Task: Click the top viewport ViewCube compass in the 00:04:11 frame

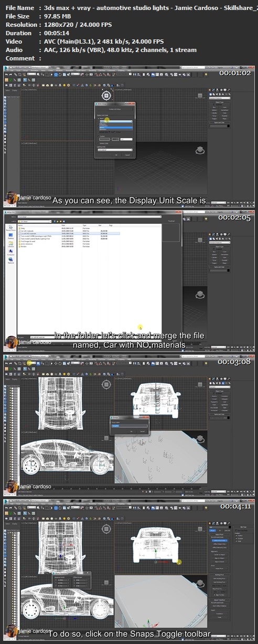Action: click(x=106, y=529)
